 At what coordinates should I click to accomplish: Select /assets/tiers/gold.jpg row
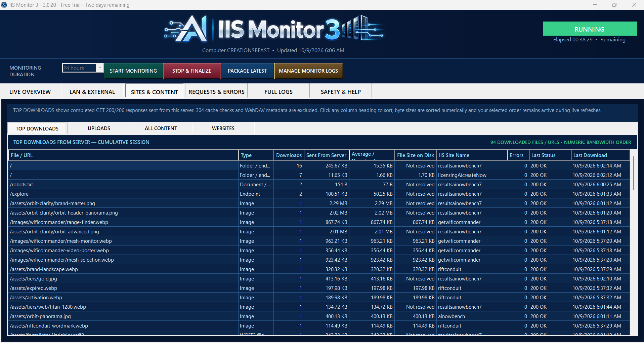[319, 279]
